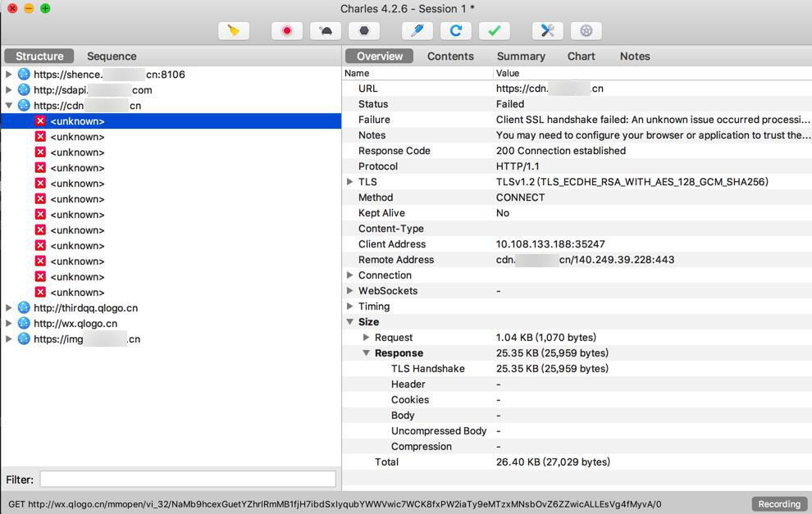Switch to the Sequence view

click(112, 56)
